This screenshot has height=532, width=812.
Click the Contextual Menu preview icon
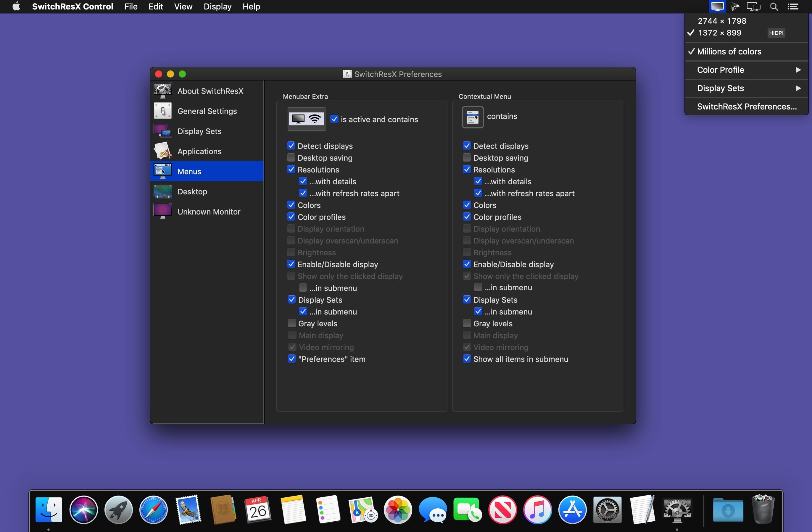[473, 117]
